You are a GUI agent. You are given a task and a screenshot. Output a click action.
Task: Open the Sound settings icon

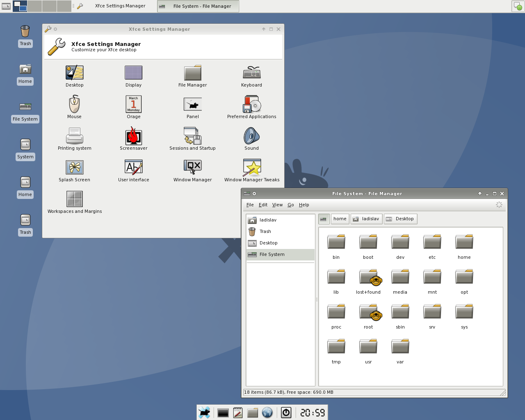pos(252,139)
